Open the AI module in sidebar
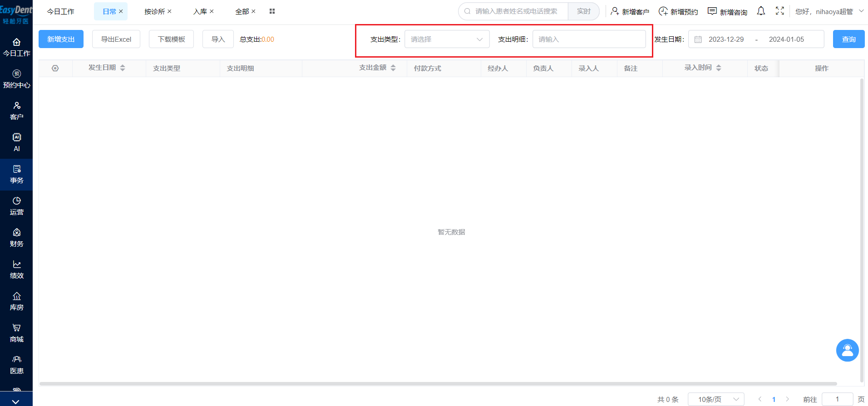Viewport: 868px width, 406px height. click(16, 143)
